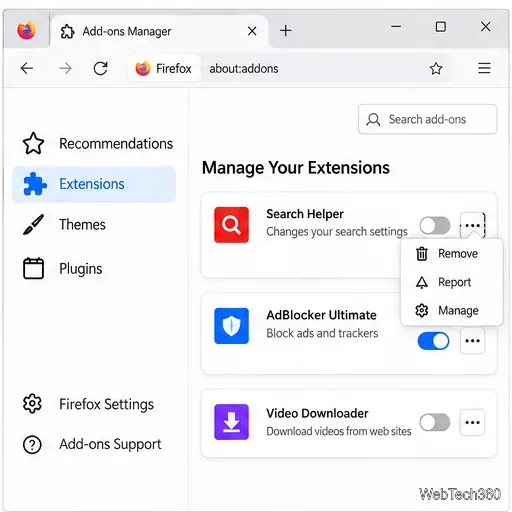The height and width of the screenshot is (512, 512).
Task: Reload the about:addons page
Action: tap(100, 68)
